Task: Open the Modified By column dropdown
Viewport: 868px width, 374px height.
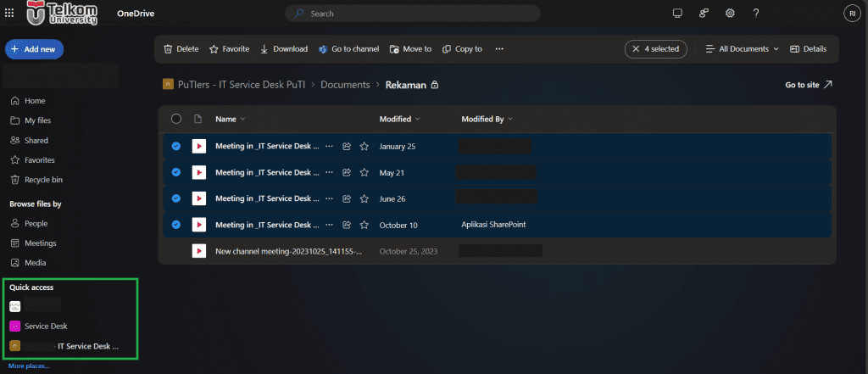Action: 487,119
